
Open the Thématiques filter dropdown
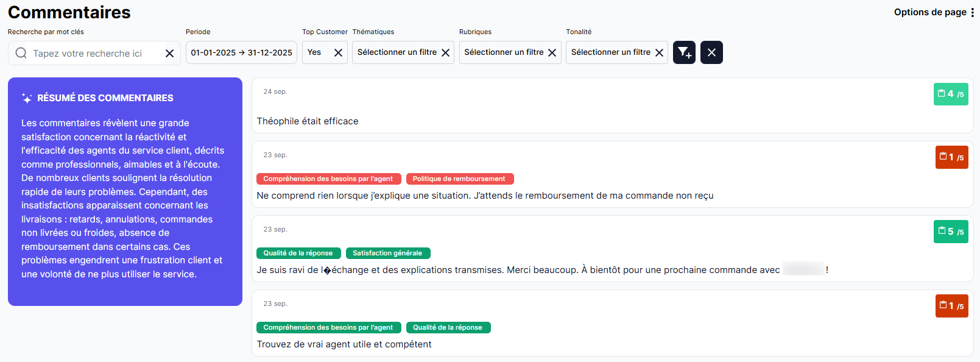[397, 52]
